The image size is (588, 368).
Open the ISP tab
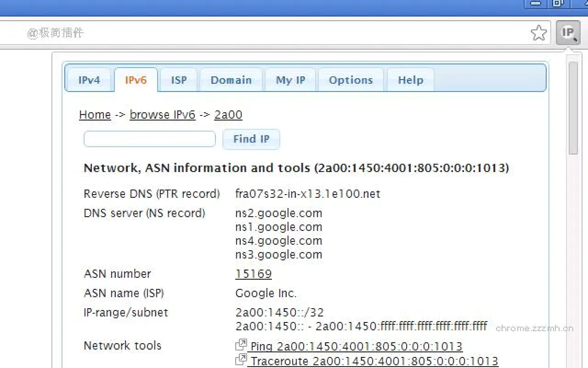click(x=179, y=80)
